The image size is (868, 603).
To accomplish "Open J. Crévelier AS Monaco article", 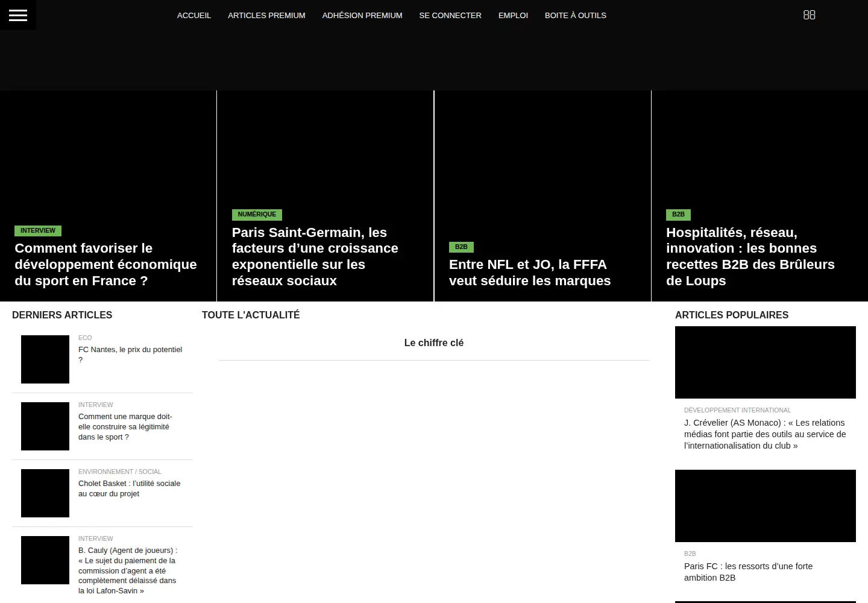I will click(765, 434).
